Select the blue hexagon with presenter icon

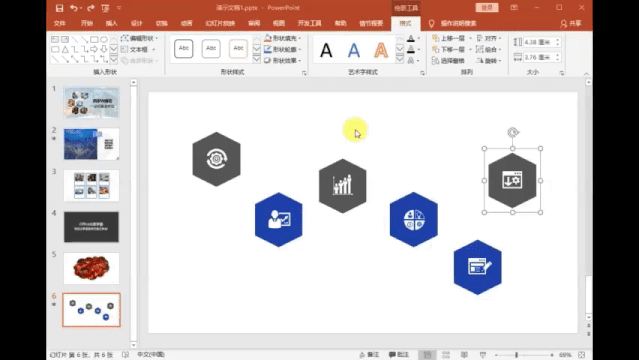(279, 220)
